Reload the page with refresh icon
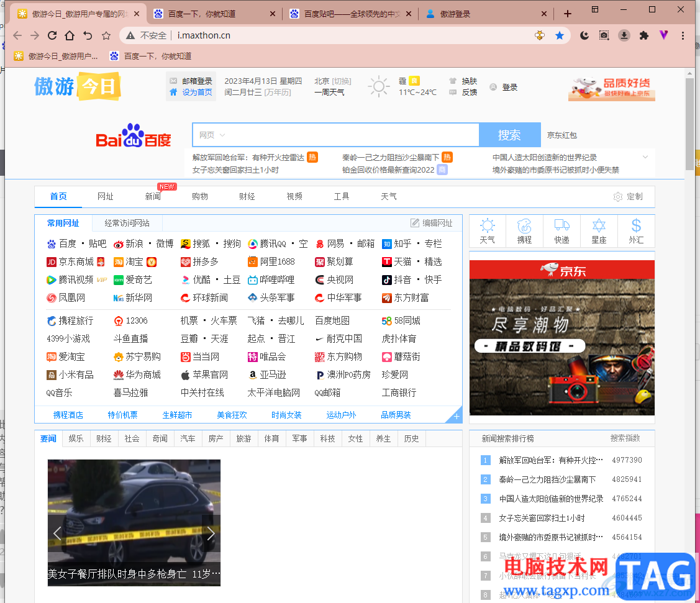 (x=52, y=35)
